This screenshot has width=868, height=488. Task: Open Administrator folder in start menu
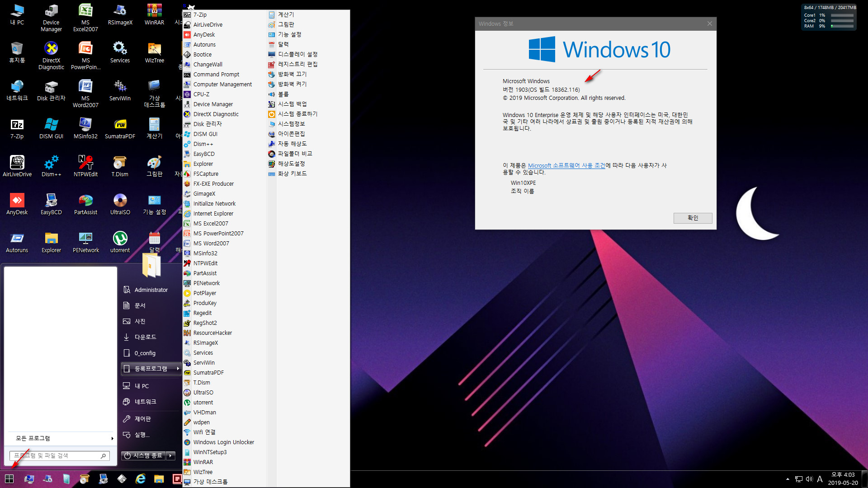(151, 290)
